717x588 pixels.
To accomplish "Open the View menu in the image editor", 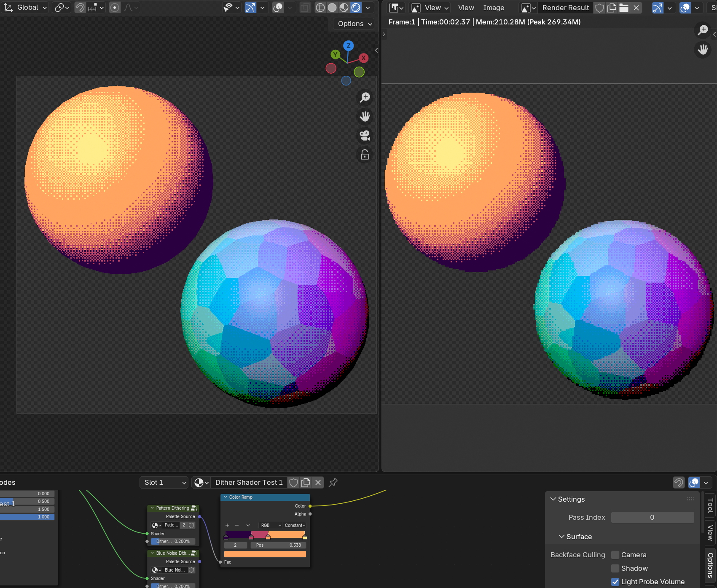I will [x=466, y=7].
